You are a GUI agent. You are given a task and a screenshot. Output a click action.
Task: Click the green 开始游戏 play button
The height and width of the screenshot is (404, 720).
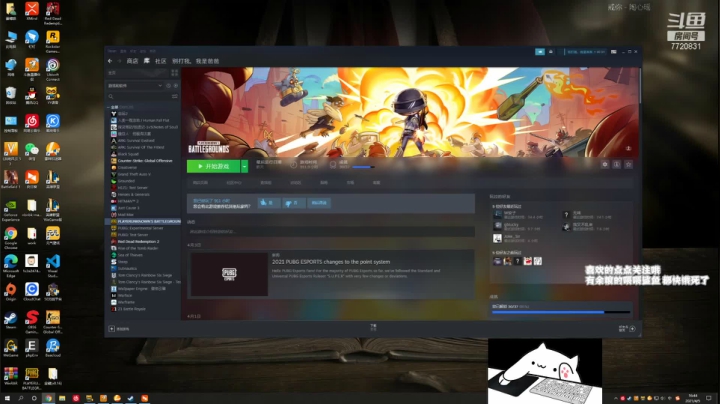coord(214,166)
